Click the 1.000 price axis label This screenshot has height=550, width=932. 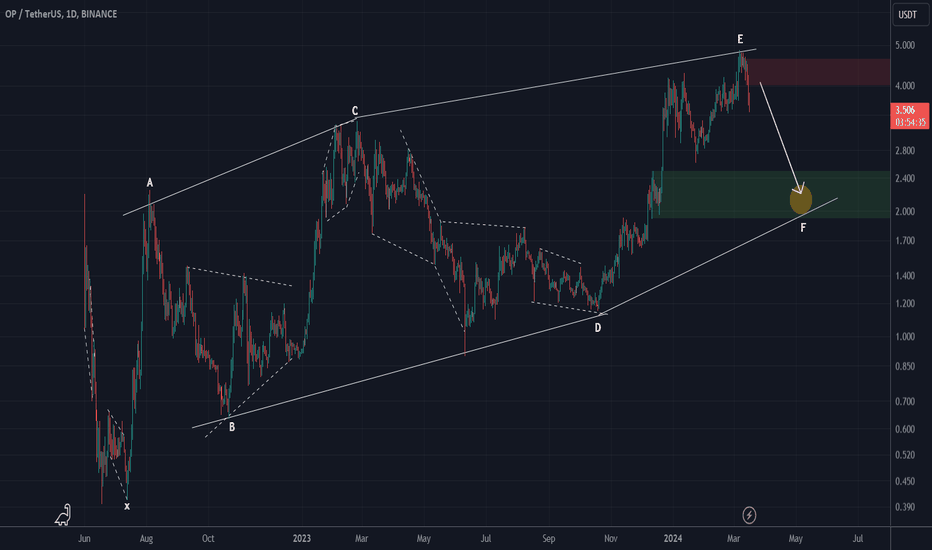point(905,337)
